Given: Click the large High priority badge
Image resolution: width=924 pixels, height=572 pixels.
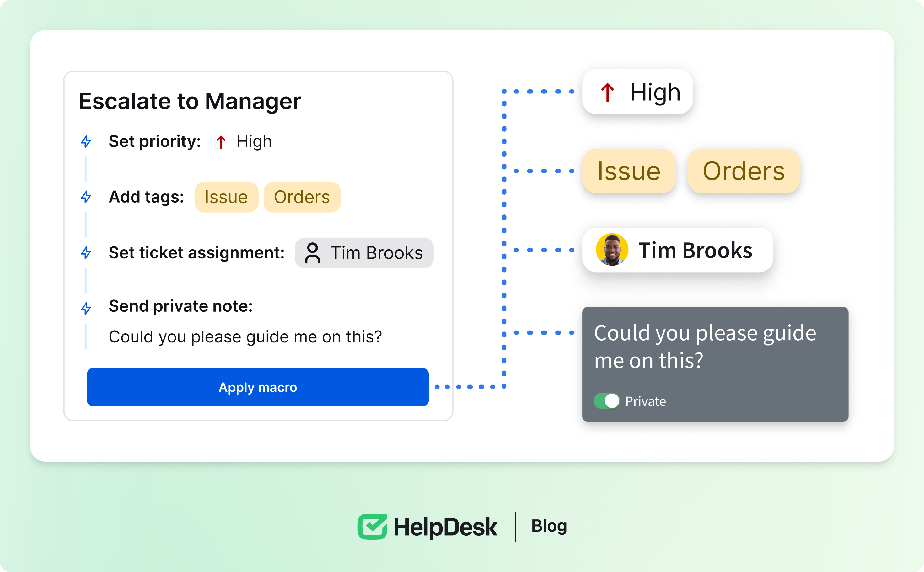Looking at the screenshot, I should (x=637, y=92).
